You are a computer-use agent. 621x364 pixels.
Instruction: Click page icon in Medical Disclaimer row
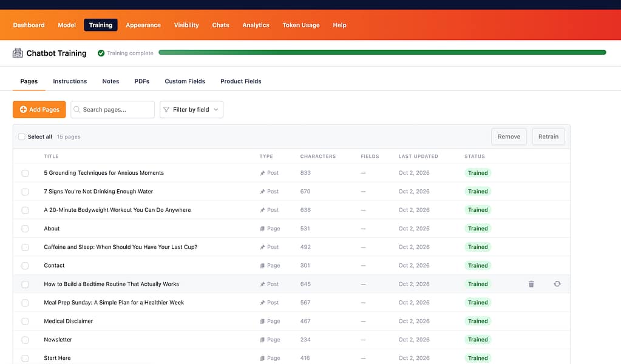click(262, 322)
